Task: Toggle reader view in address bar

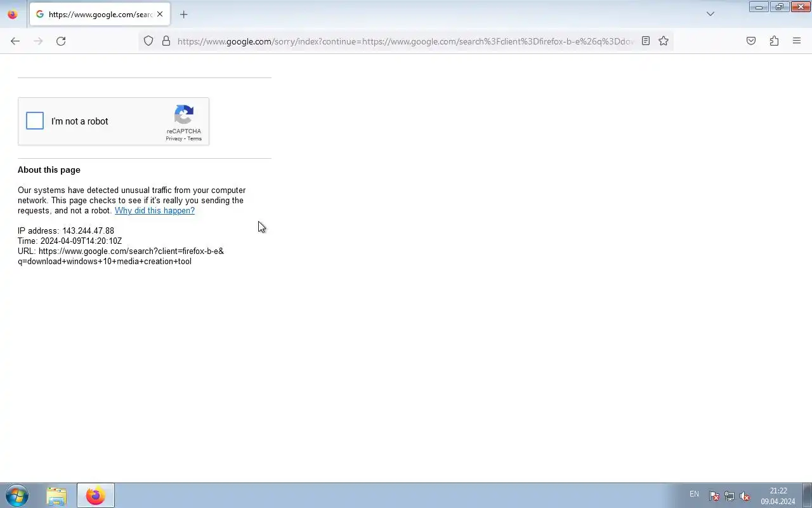Action: 646,41
